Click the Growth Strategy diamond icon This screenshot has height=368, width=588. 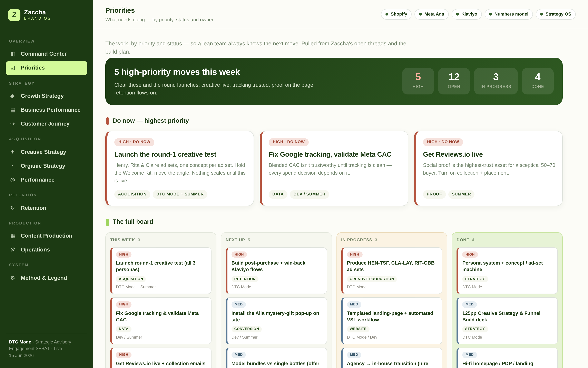point(13,96)
